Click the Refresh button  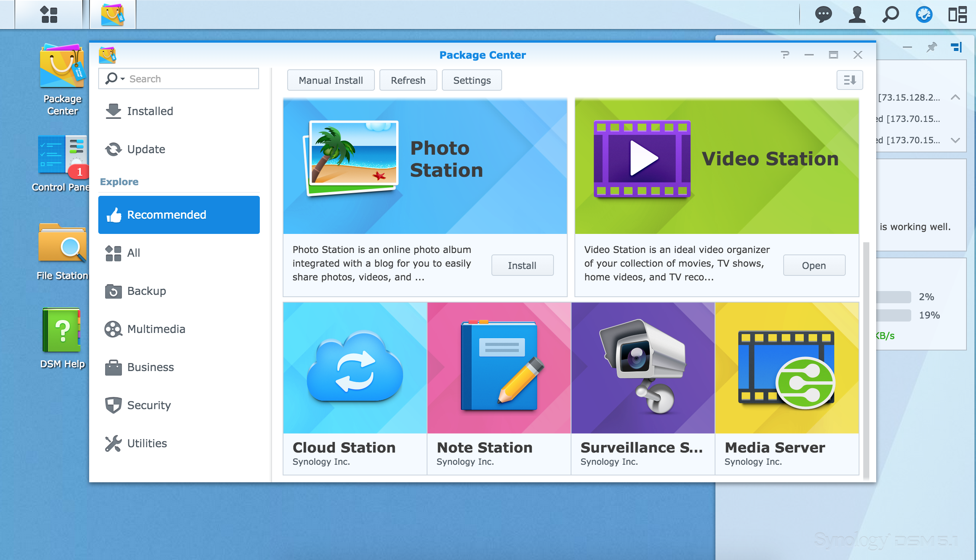(x=408, y=80)
